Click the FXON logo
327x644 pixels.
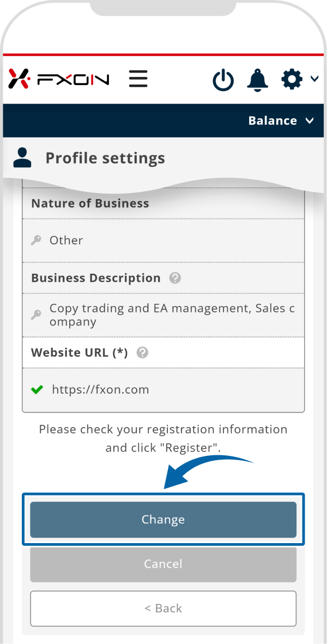tap(59, 79)
